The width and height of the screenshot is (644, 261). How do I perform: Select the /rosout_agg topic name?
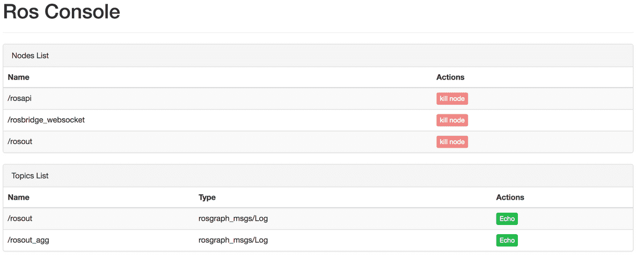coord(28,240)
